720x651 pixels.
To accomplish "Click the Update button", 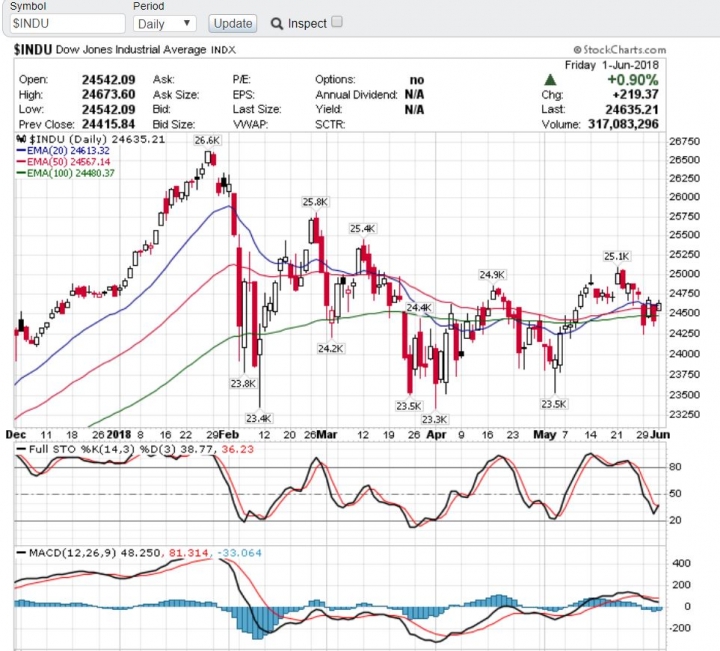I will [x=233, y=23].
